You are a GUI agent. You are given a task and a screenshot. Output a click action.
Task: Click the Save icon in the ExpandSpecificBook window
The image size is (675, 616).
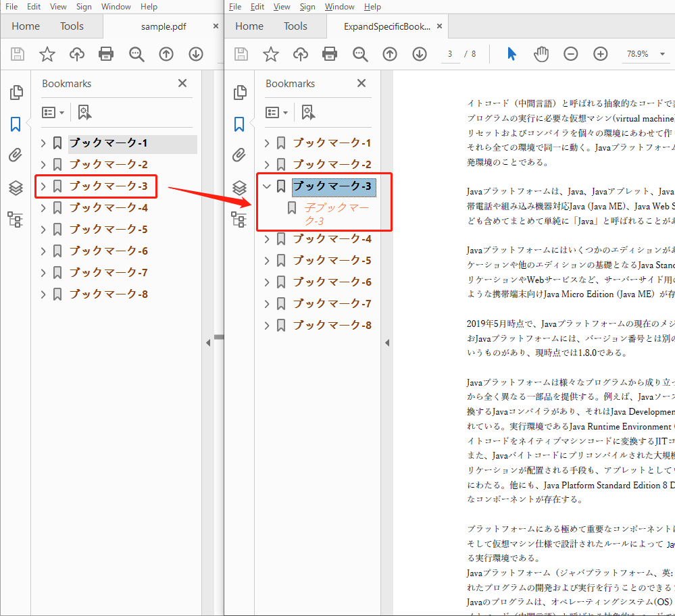click(x=241, y=54)
